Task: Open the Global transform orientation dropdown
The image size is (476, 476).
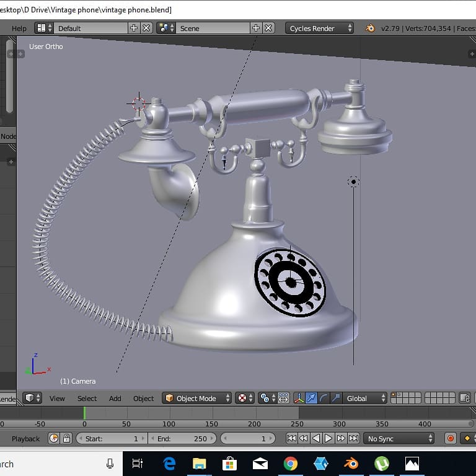Action: tap(364, 398)
